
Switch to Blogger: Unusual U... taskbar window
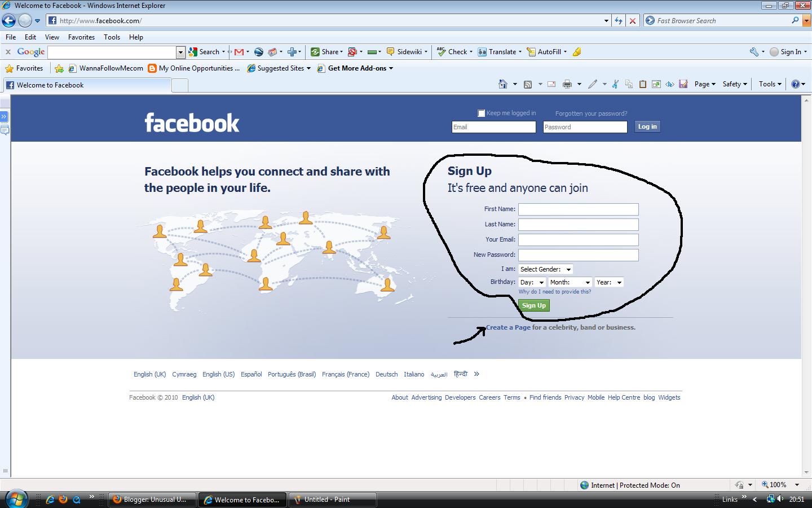152,500
